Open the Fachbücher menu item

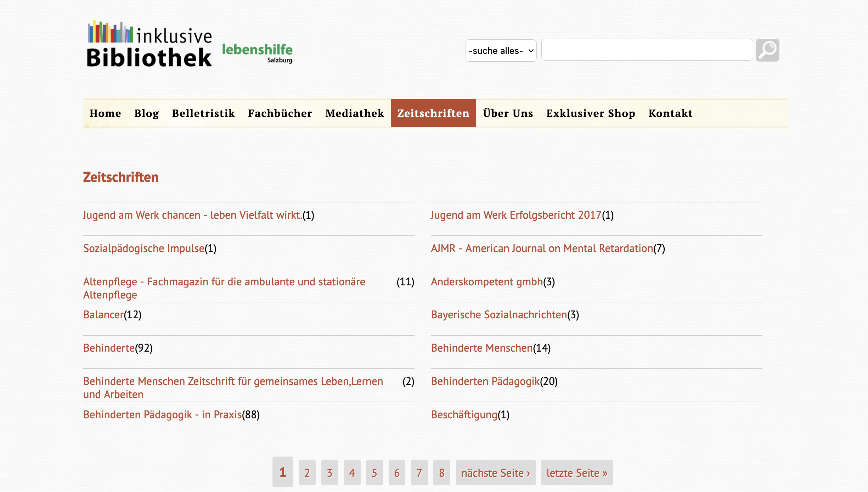pyautogui.click(x=280, y=113)
